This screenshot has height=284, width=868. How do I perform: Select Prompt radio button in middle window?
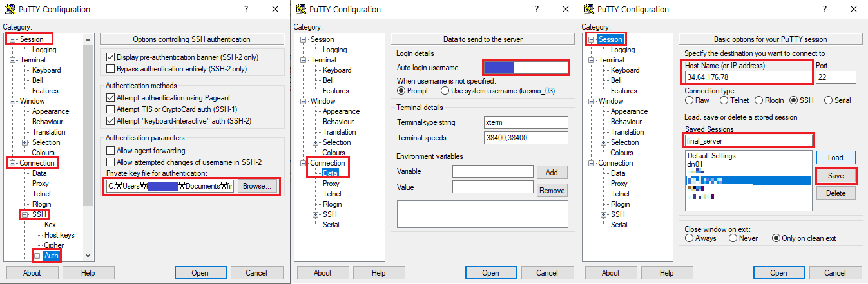point(401,91)
